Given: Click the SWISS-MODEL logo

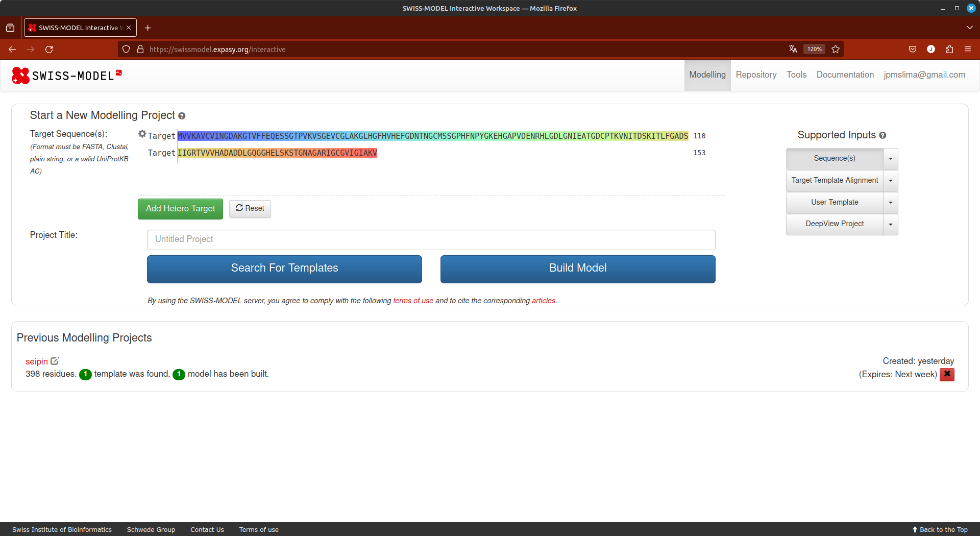Looking at the screenshot, I should point(67,76).
